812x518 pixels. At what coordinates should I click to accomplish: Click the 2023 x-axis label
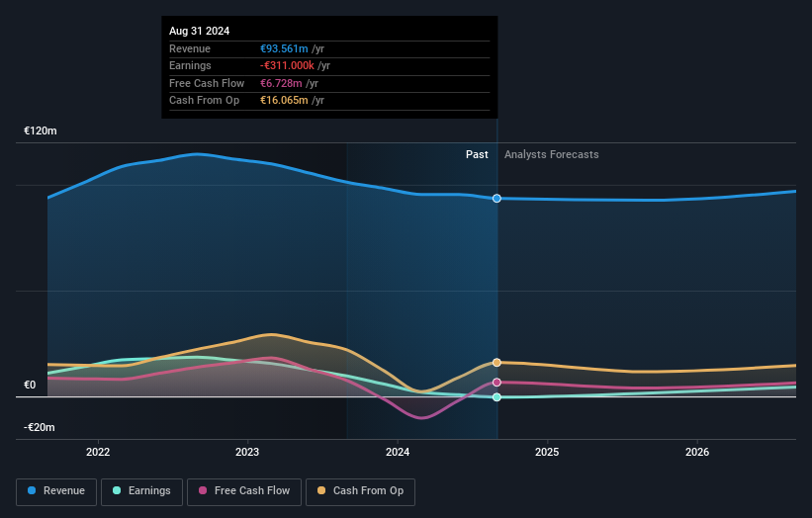click(247, 452)
